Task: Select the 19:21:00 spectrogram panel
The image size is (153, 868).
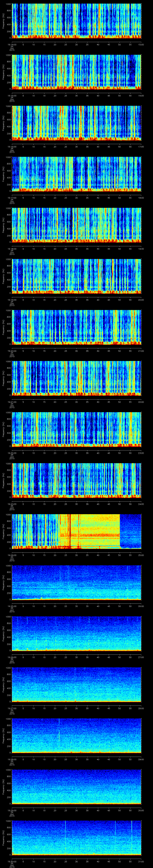Action: pyautogui.click(x=77, y=378)
